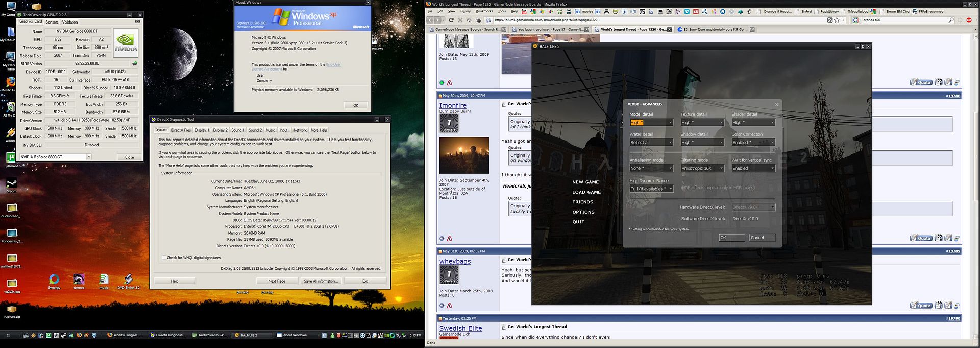Open the Color Correction dropdown
980x348 pixels.
tap(753, 142)
